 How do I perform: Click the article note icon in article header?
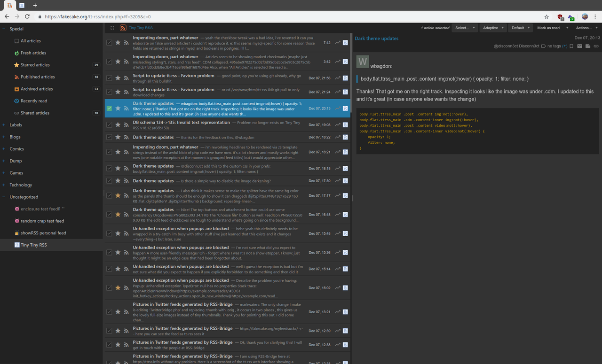(x=588, y=46)
